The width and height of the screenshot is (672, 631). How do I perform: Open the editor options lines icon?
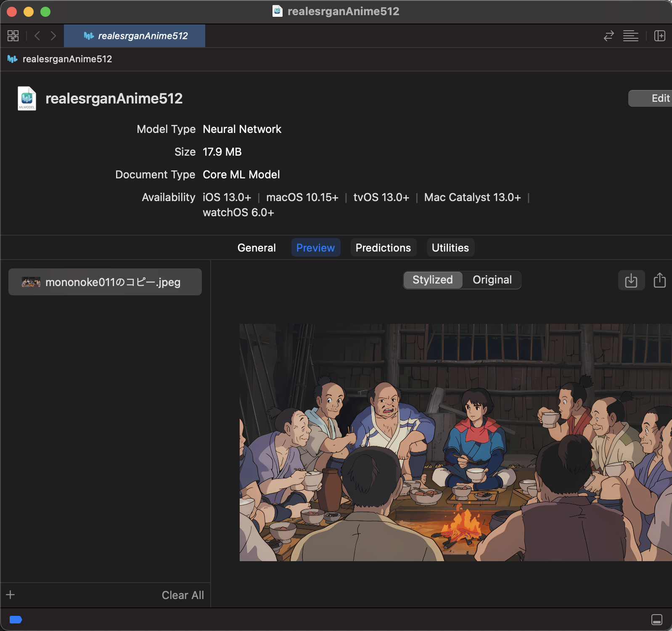coord(630,36)
